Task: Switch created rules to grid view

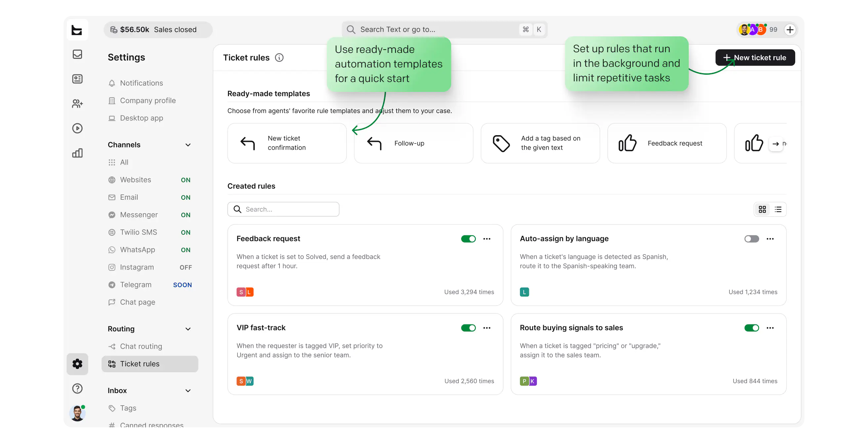Action: [x=762, y=209]
